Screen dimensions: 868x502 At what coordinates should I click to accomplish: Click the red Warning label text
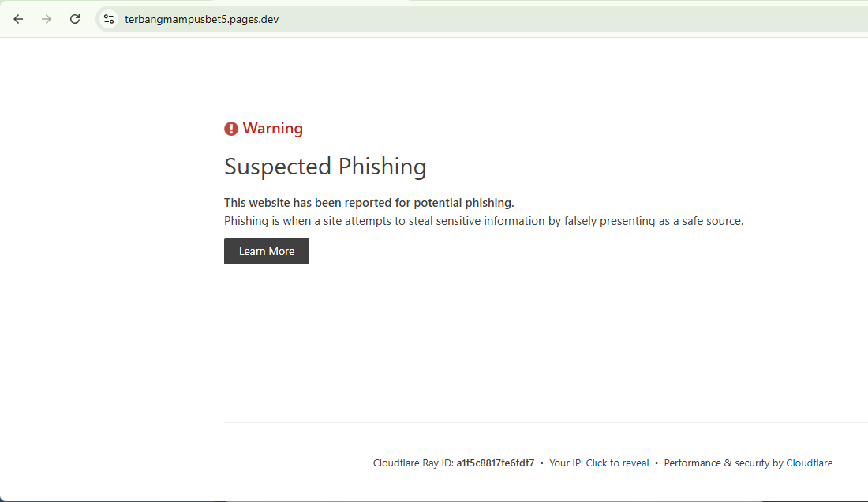click(x=272, y=129)
